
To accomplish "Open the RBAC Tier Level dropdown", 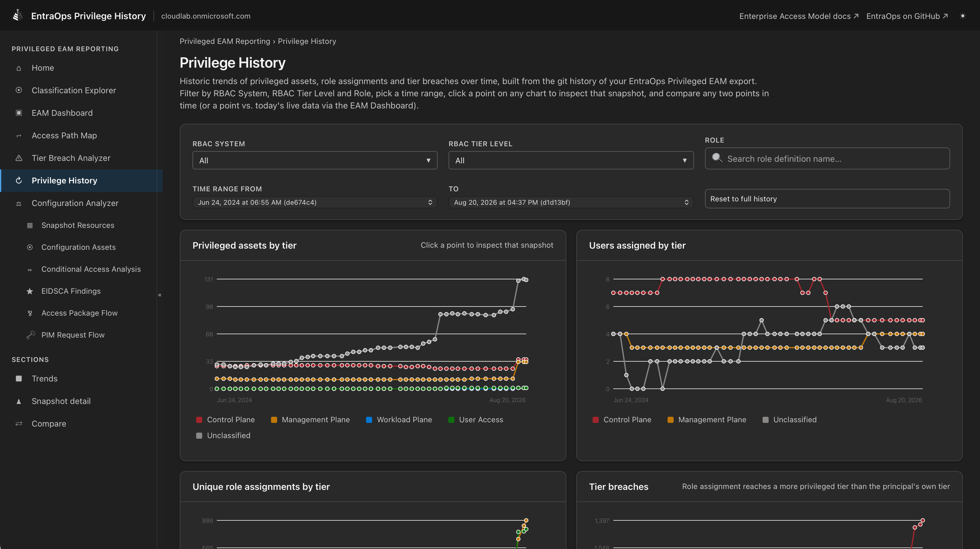I will tap(571, 160).
